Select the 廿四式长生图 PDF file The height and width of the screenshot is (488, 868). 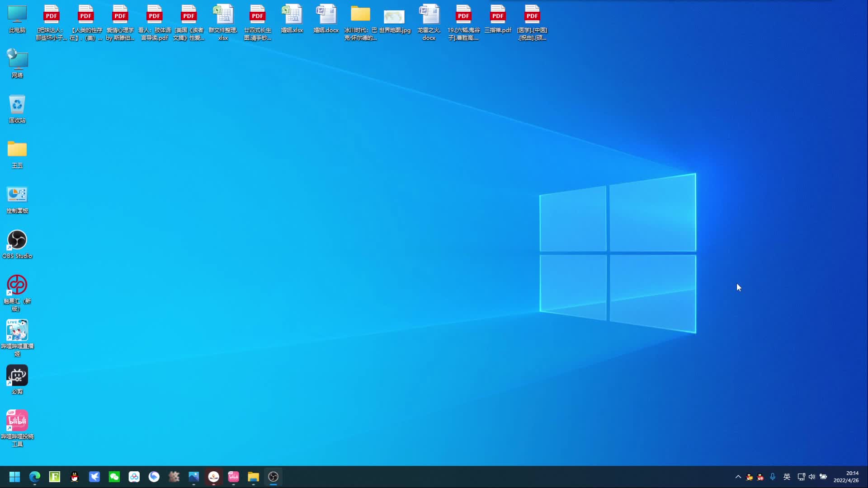click(258, 23)
